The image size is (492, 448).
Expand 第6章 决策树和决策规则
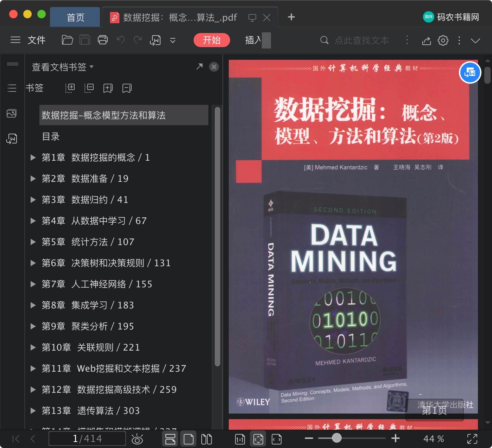click(33, 263)
